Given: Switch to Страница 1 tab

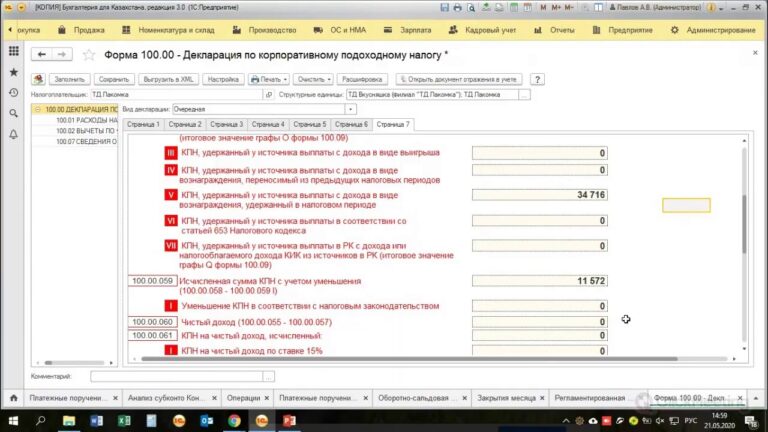Looking at the screenshot, I should tap(143, 124).
